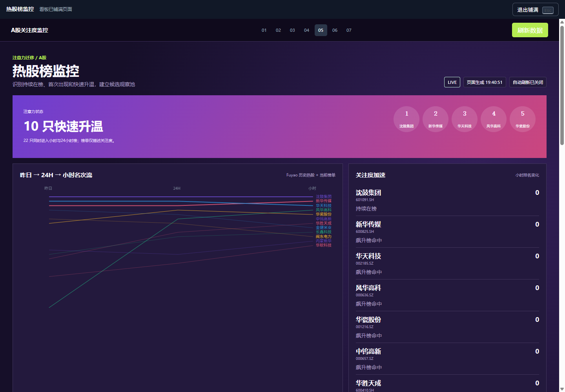
Task: Select rank 1 circle 沈鼓集团 in banner
Action: (x=406, y=119)
